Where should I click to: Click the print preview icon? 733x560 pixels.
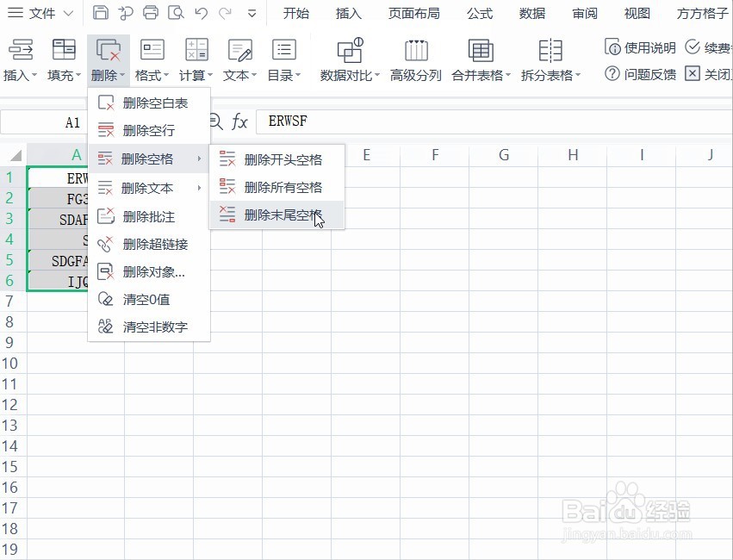176,13
